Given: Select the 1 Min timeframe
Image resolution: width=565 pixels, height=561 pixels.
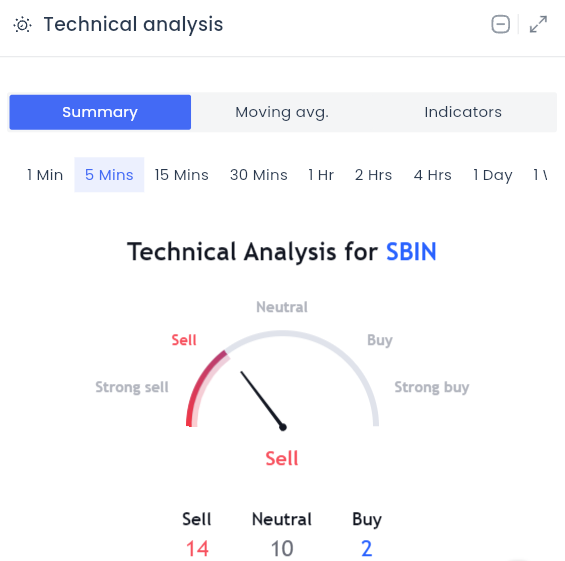Looking at the screenshot, I should [x=45, y=175].
